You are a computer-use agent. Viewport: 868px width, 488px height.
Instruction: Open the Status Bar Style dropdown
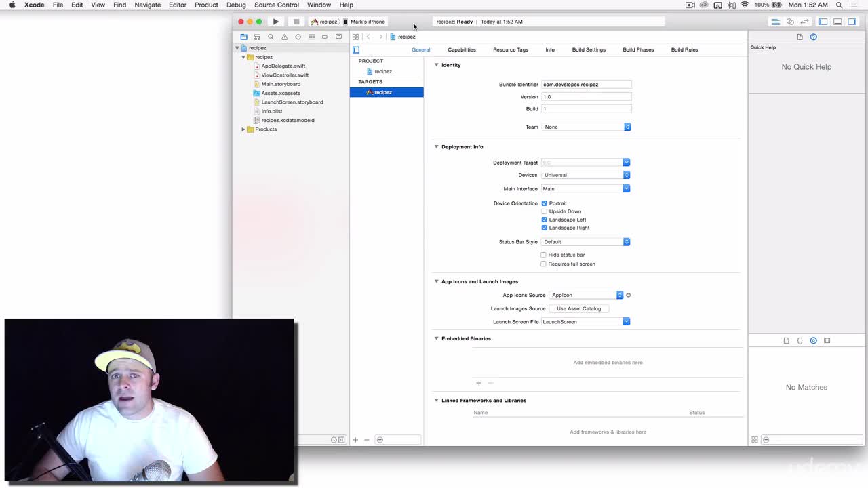pos(586,241)
